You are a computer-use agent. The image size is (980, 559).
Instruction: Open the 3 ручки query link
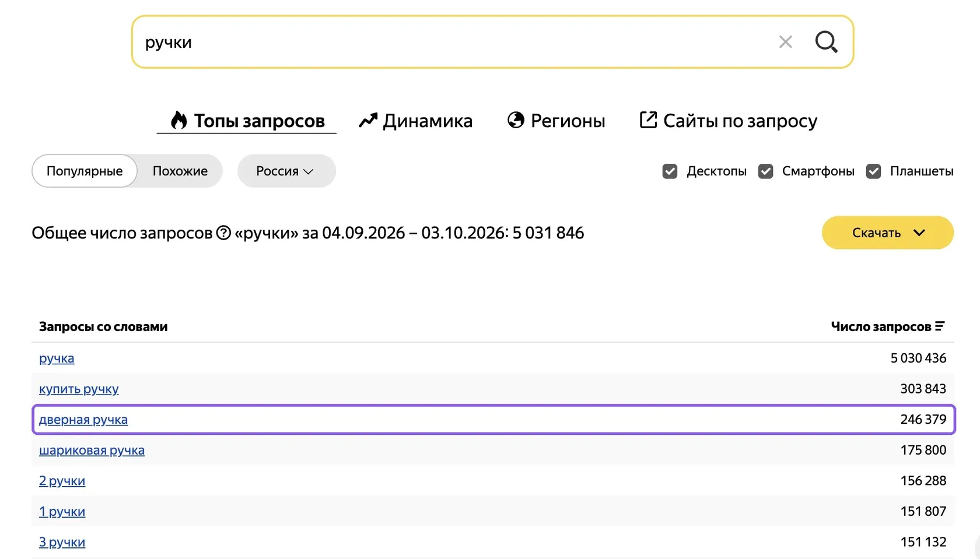62,542
